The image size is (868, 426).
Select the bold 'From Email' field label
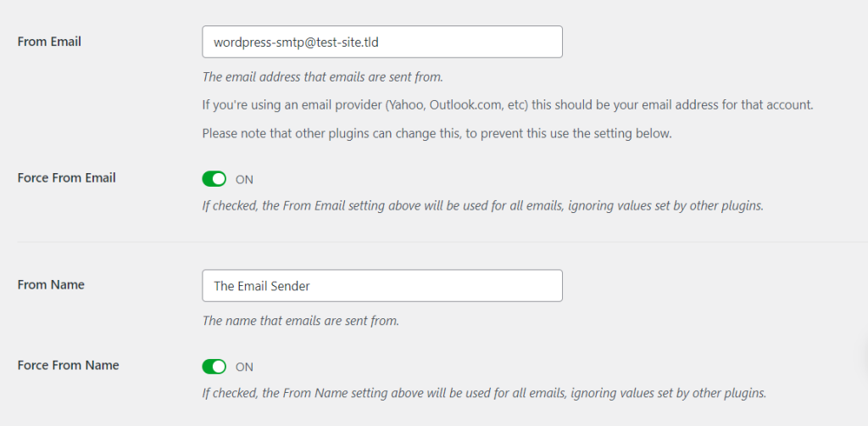click(49, 41)
